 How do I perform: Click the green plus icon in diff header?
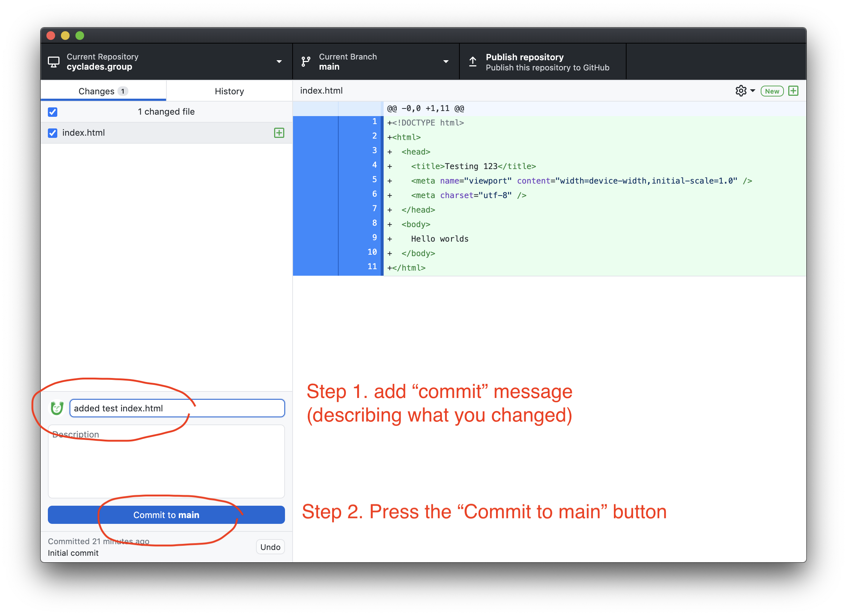793,91
